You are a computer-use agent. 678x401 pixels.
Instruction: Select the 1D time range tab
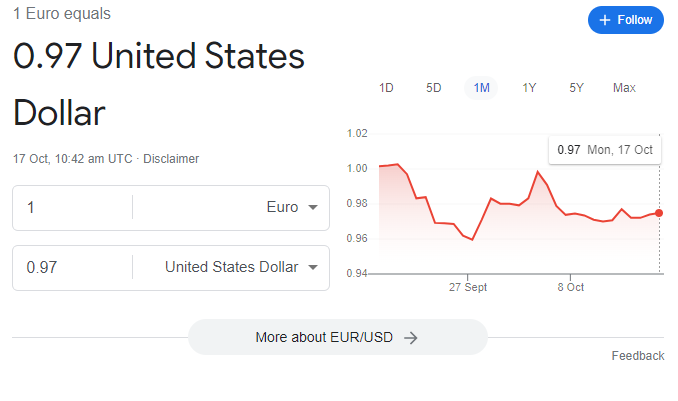click(386, 88)
